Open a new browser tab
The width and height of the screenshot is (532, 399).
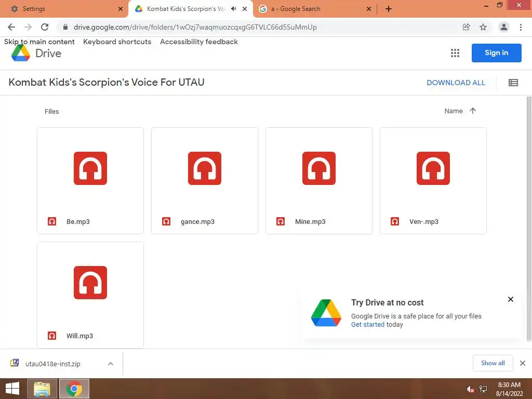[389, 9]
